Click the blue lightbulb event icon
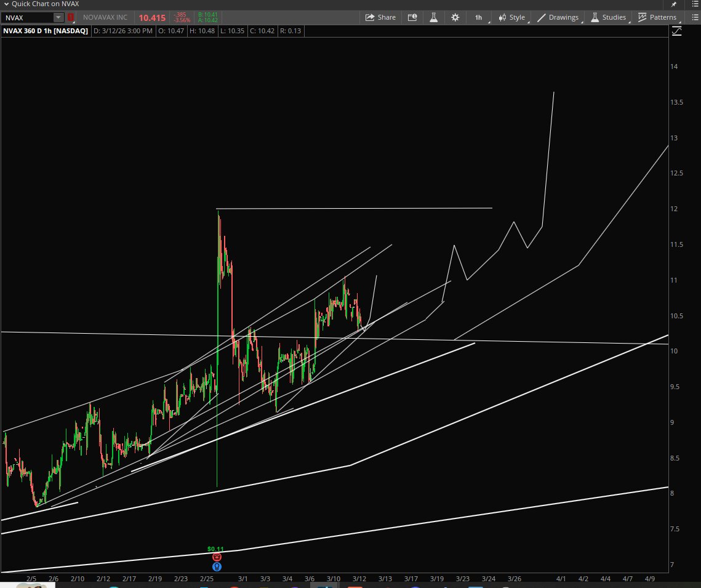 pos(217,566)
